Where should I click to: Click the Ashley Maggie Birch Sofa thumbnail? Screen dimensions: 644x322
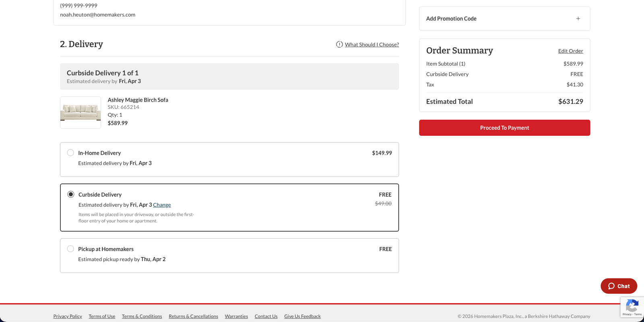(80, 112)
